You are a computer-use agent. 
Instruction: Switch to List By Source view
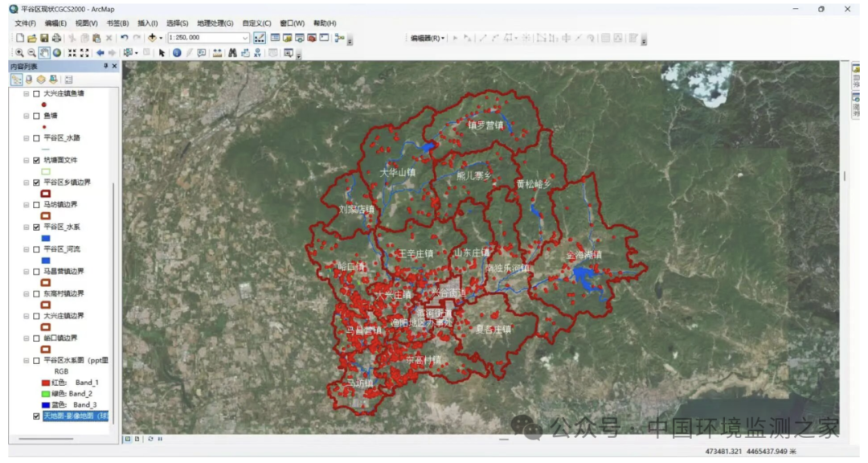click(29, 80)
